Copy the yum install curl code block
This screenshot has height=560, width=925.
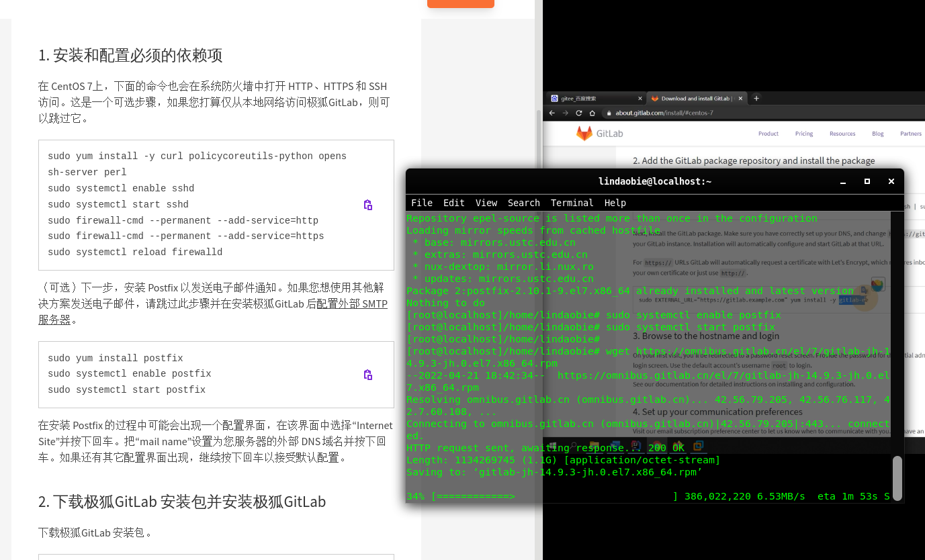pos(368,205)
